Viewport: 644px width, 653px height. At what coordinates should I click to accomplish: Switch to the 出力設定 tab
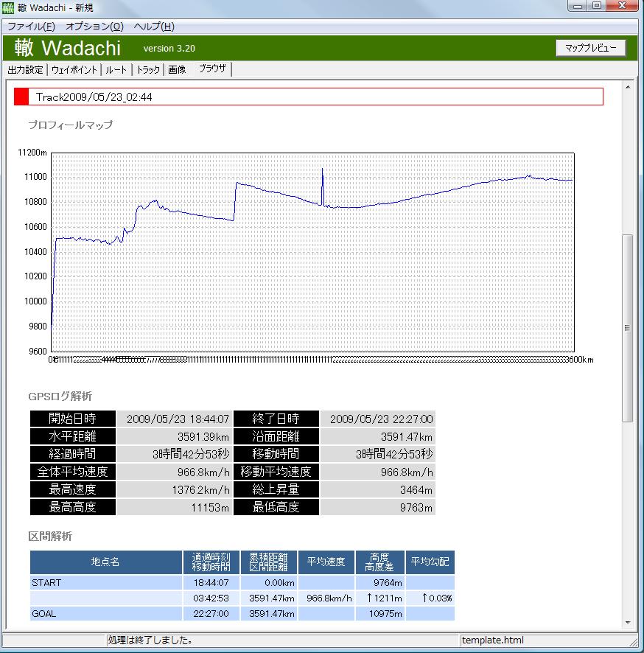coord(25,70)
